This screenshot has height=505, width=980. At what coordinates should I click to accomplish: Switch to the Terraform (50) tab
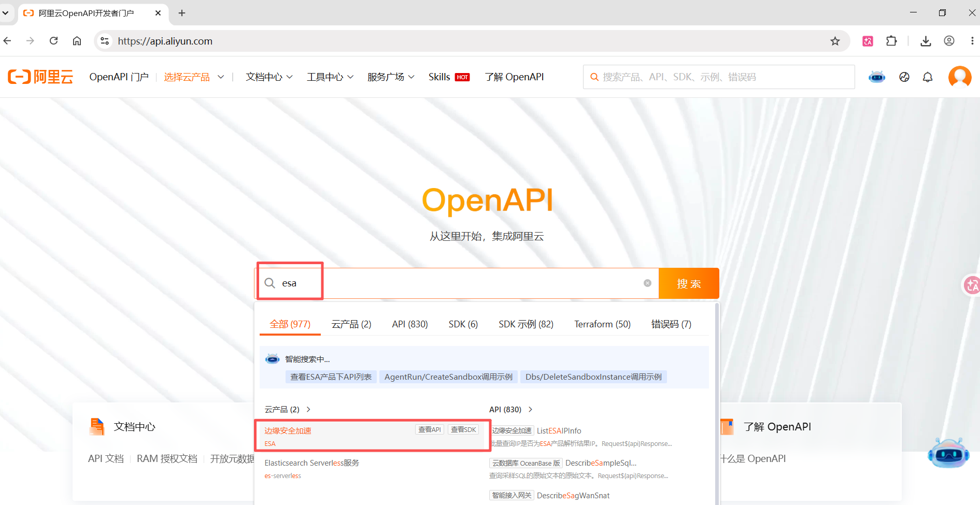602,324
